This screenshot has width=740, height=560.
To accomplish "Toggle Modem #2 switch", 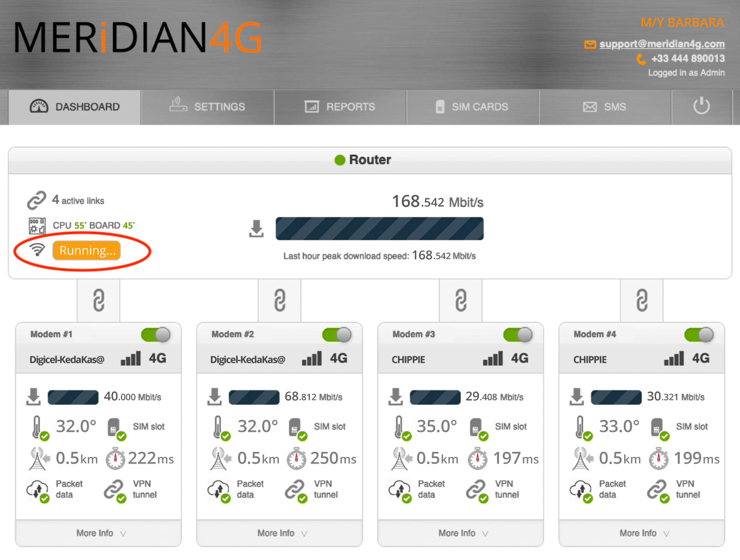I will pyautogui.click(x=337, y=334).
